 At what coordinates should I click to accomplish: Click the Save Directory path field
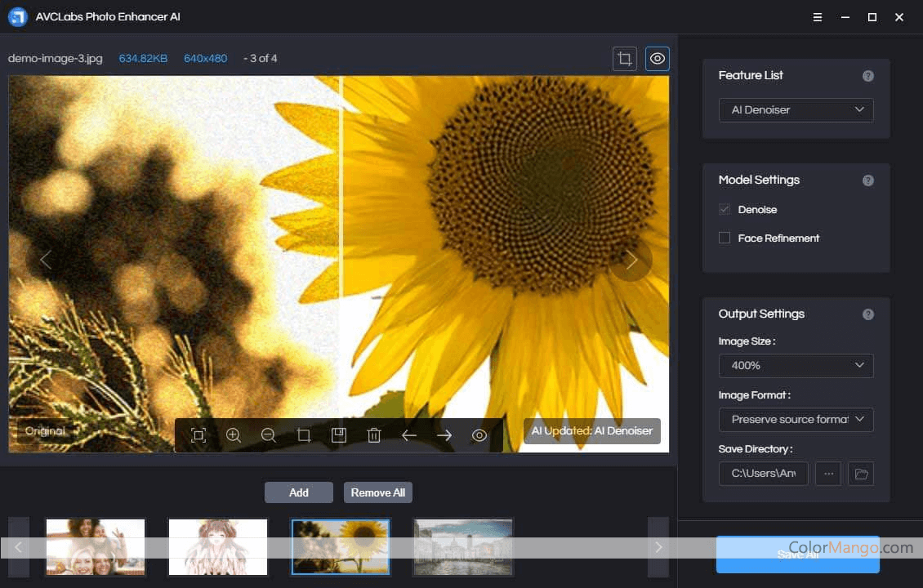click(x=764, y=474)
